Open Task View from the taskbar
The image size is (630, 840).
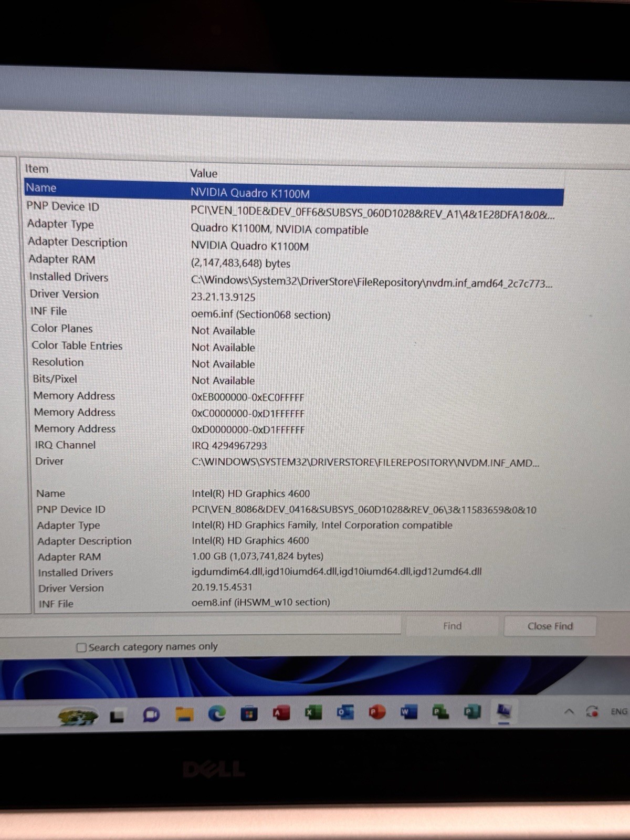pos(117,716)
